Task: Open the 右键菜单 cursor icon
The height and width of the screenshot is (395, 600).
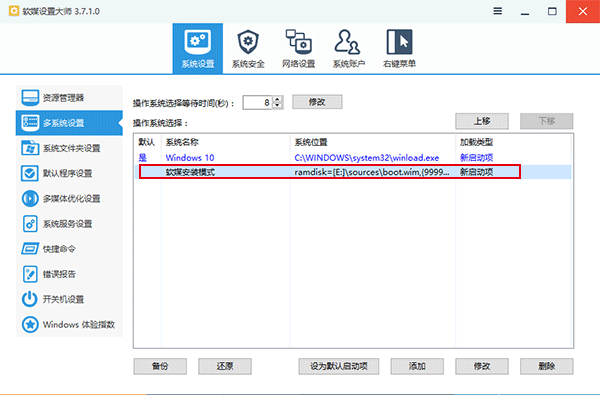Action: pos(399,42)
